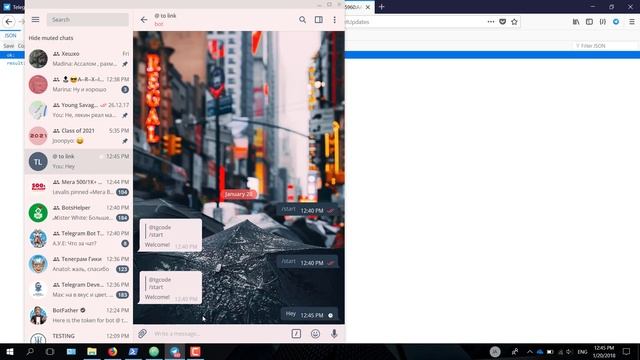Click the ENG language indicator
Image resolution: width=640 pixels, height=360 pixels.
click(x=582, y=352)
